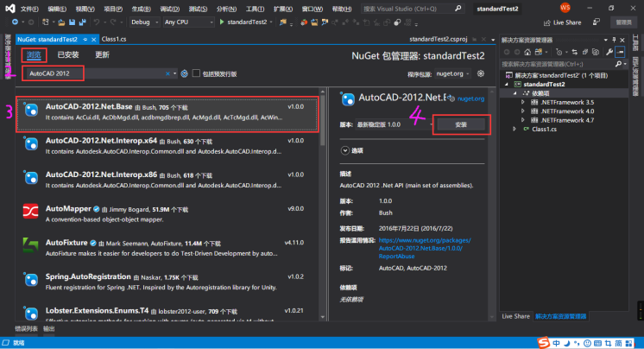644x349 pixels.
Task: Click the AutoFixture package icon
Action: coord(31,245)
